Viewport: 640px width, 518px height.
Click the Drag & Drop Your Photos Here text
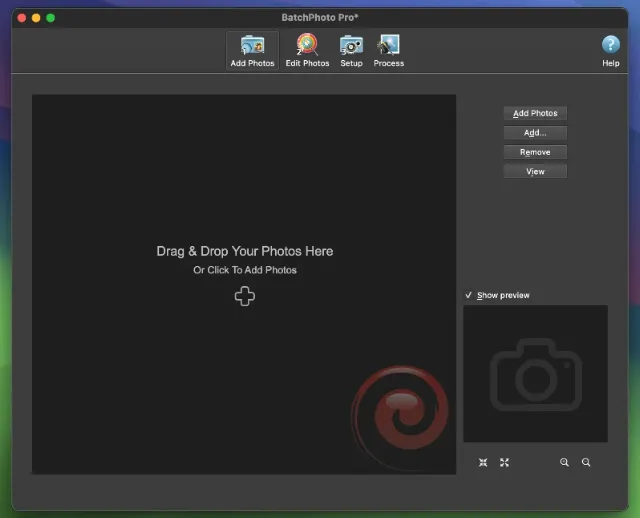pos(244,251)
